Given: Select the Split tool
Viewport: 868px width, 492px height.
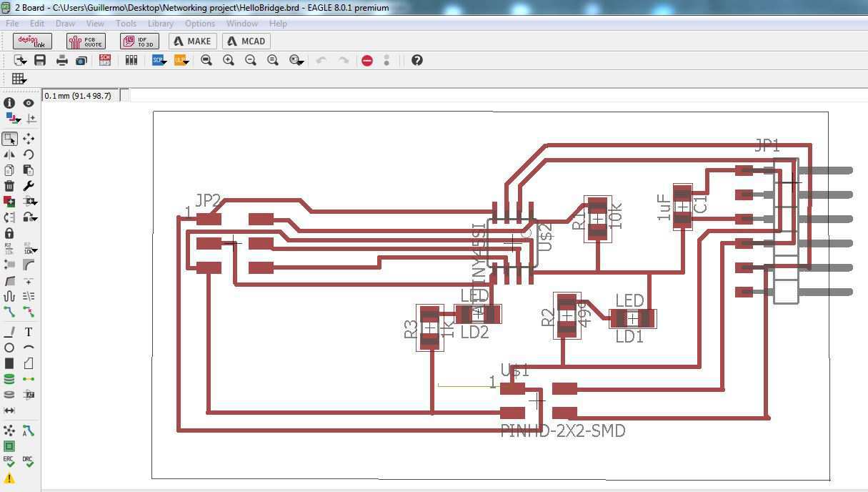Looking at the screenshot, I should [x=9, y=281].
